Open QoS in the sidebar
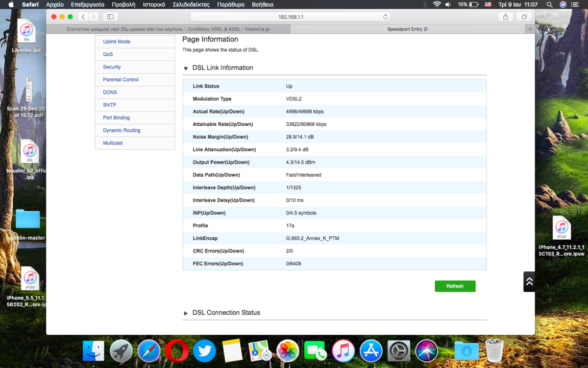 108,55
